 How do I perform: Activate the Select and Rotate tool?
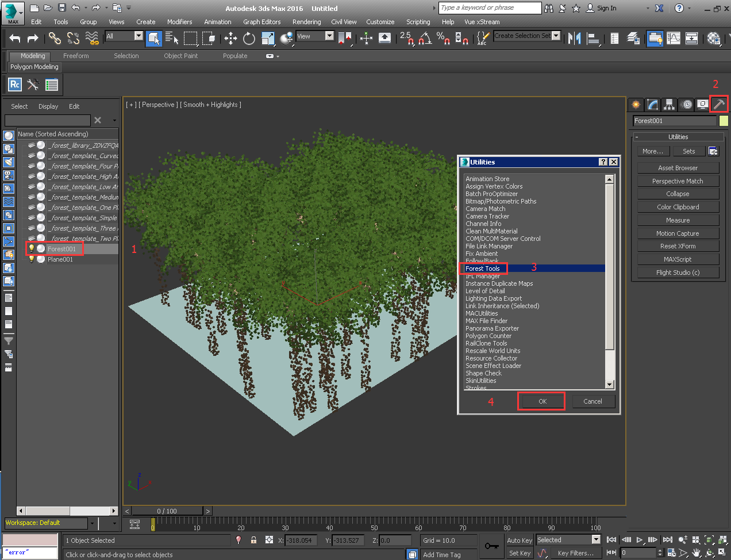[x=249, y=39]
